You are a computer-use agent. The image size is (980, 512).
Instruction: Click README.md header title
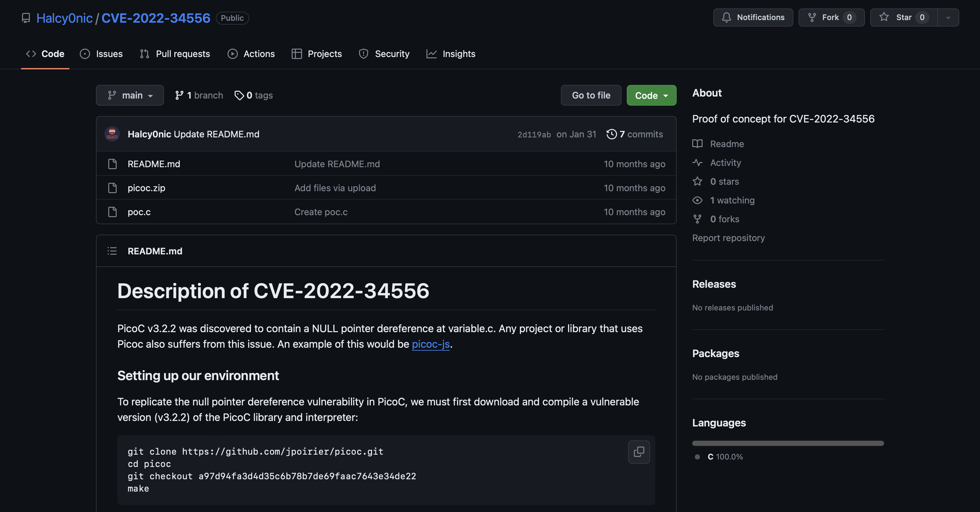[155, 251]
